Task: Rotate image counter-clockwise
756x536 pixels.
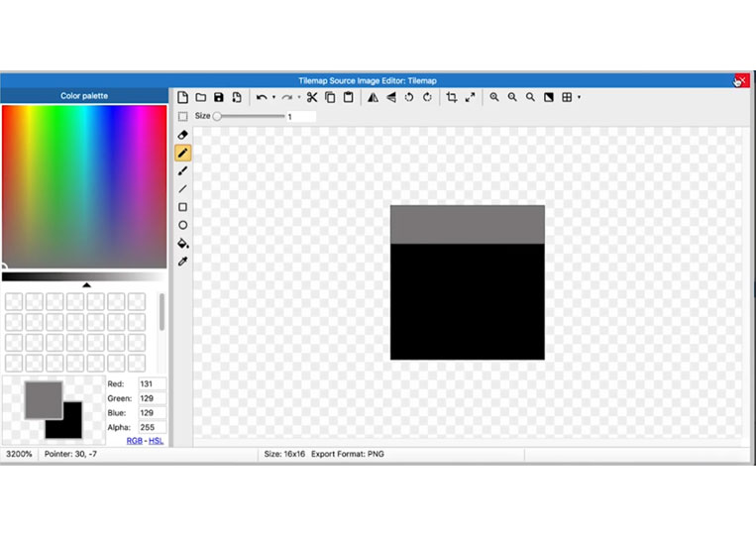Action: click(x=409, y=97)
